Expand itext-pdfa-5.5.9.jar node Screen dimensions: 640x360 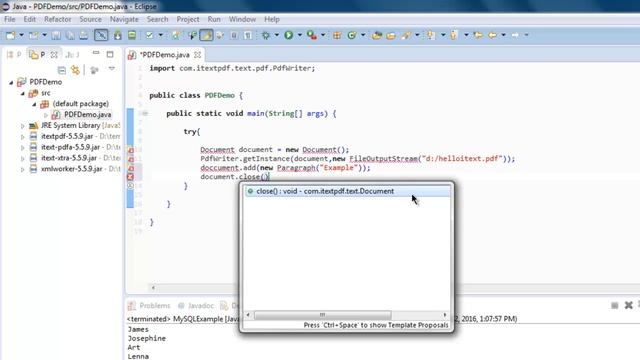[23, 148]
